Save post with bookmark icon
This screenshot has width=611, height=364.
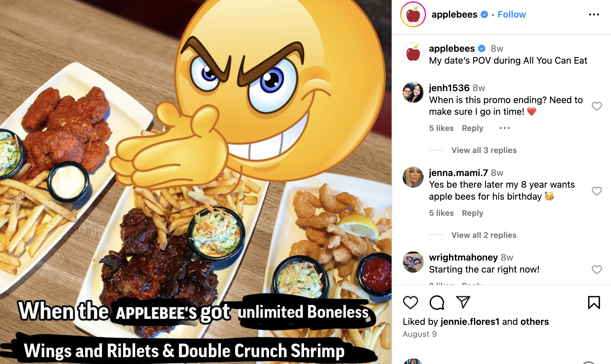coord(594,302)
